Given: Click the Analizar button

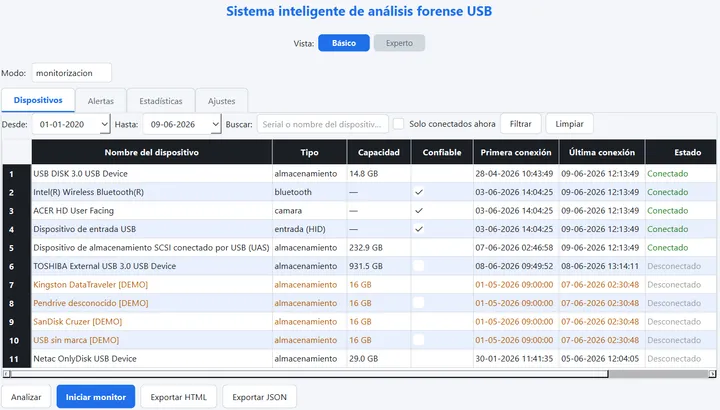Looking at the screenshot, I should [x=26, y=397].
